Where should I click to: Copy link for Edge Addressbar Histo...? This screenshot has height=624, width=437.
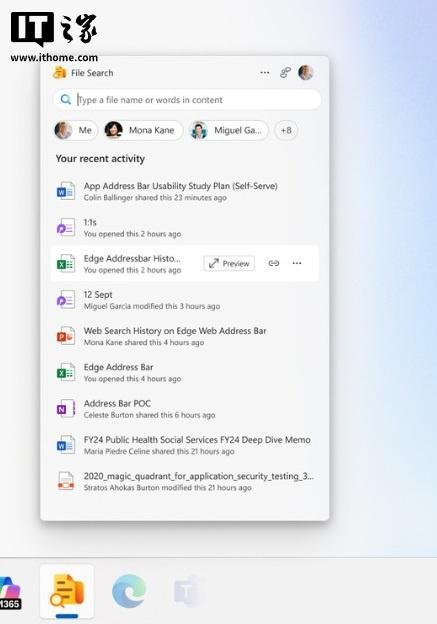tap(274, 263)
